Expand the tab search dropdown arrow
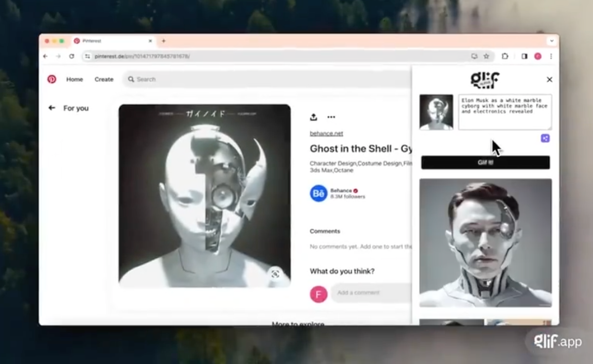The image size is (593, 364). (551, 41)
